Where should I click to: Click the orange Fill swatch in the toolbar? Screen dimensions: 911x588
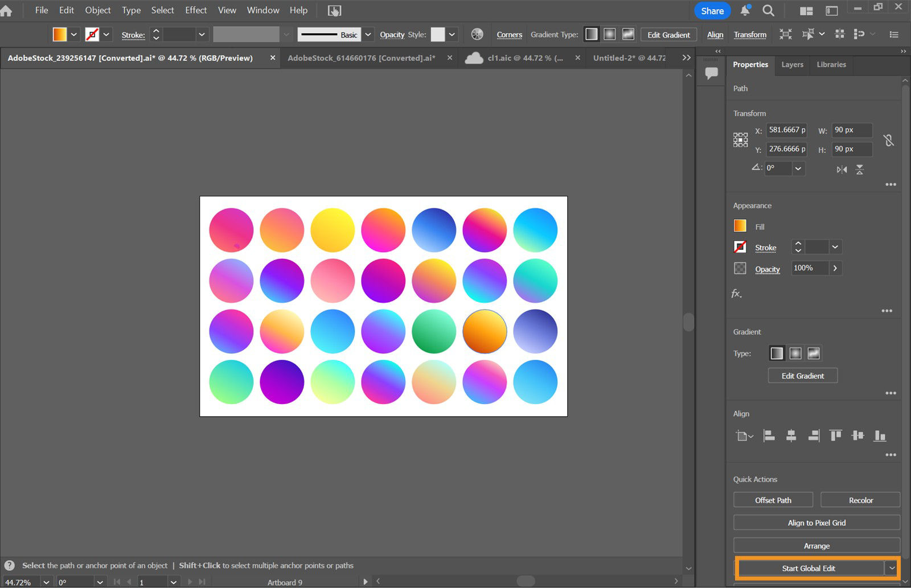59,34
